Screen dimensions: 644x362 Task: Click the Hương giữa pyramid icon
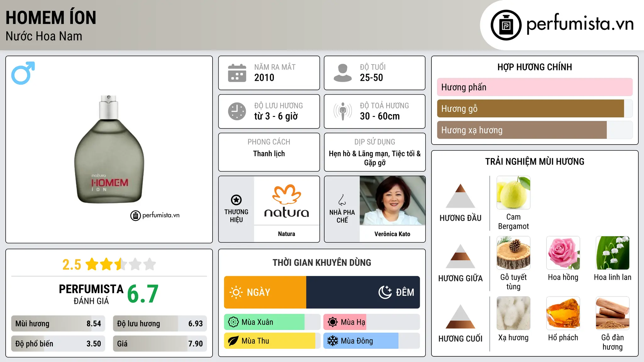click(460, 256)
